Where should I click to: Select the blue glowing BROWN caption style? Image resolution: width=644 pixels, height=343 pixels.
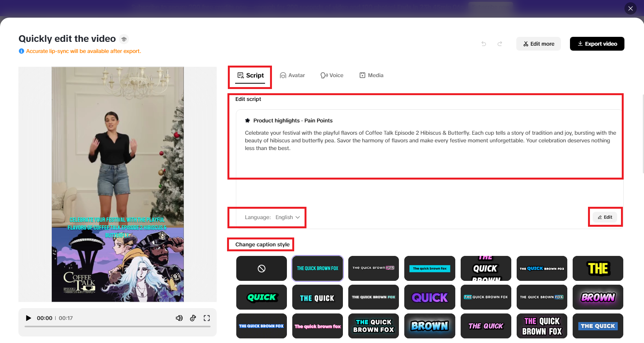click(x=430, y=326)
